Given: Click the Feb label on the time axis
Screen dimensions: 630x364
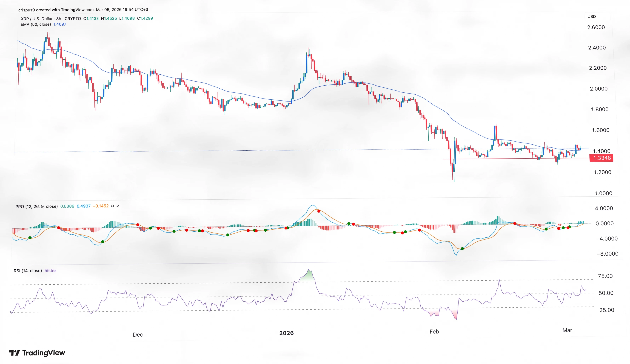Looking at the screenshot, I should (434, 332).
